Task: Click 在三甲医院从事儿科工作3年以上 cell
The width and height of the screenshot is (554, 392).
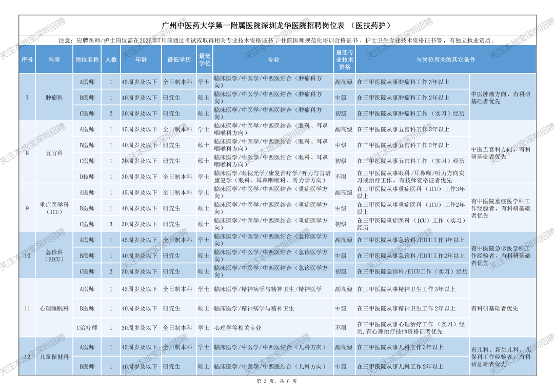Action: pyautogui.click(x=412, y=347)
